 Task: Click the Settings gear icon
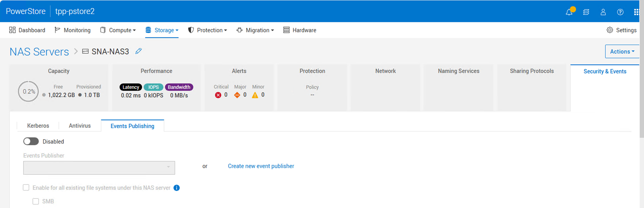click(610, 30)
